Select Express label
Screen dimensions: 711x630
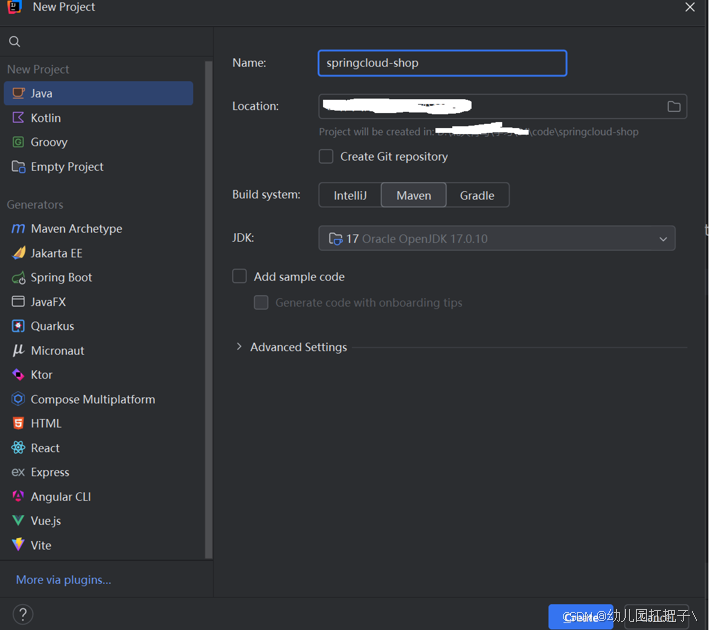(x=50, y=473)
